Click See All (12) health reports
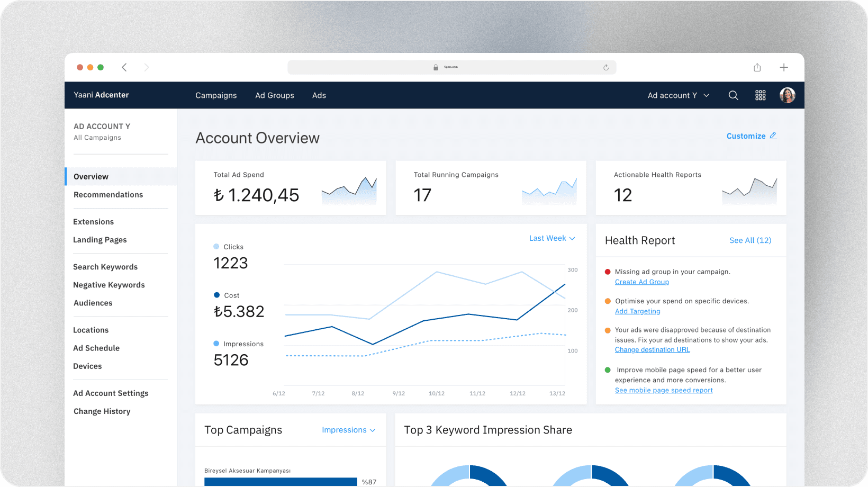Screen dimensions: 868x487 pos(751,240)
